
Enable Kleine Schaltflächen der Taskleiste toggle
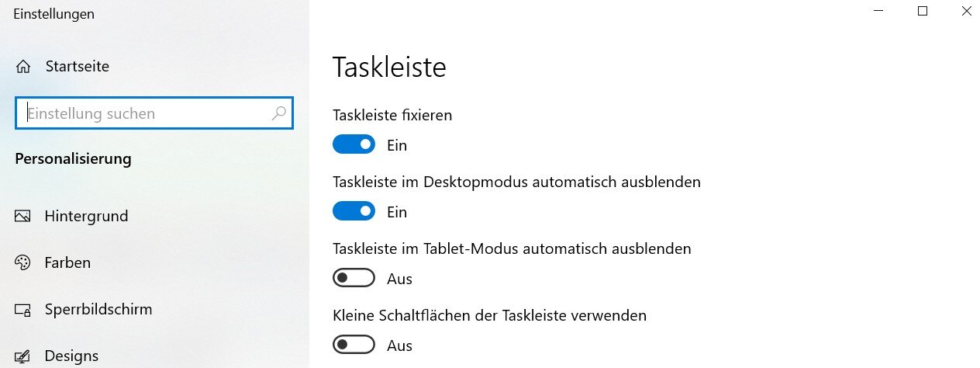click(x=354, y=345)
